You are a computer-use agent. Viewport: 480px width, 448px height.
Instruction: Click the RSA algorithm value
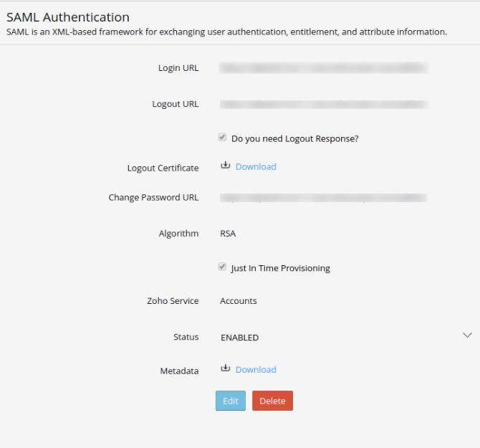click(x=228, y=234)
